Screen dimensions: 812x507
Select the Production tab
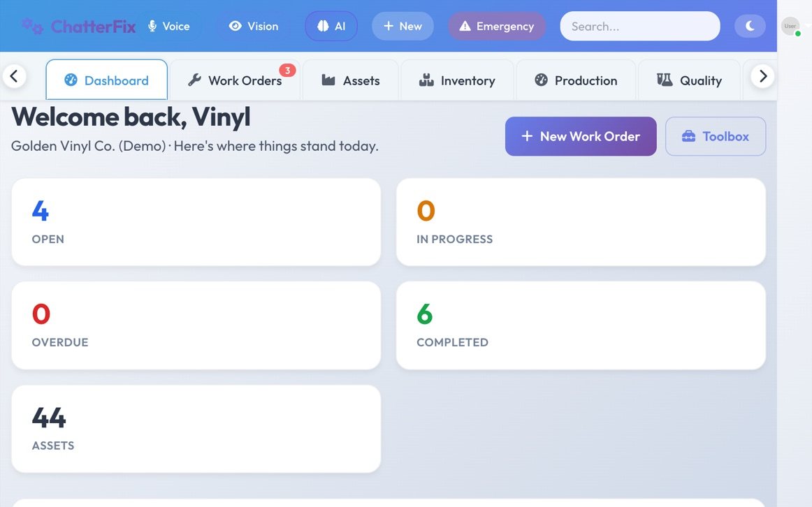point(576,80)
